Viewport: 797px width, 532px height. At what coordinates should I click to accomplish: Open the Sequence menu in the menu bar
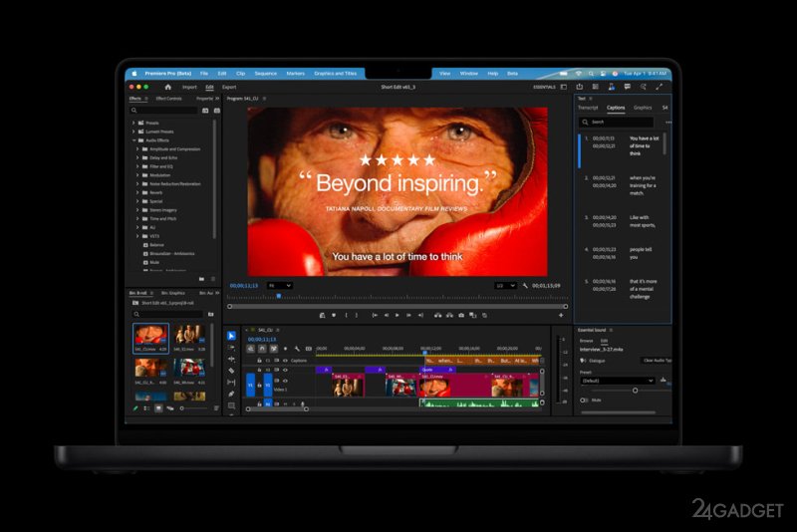[x=265, y=73]
